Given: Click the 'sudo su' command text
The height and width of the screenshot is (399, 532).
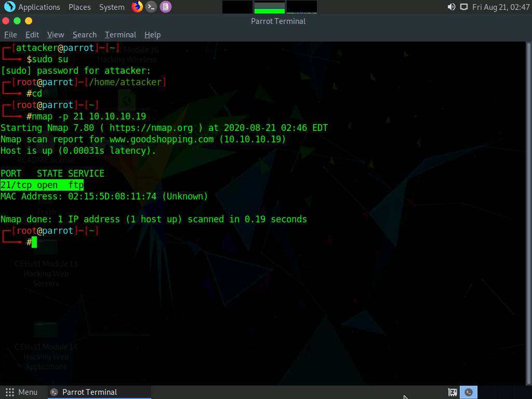Looking at the screenshot, I should 50,59.
